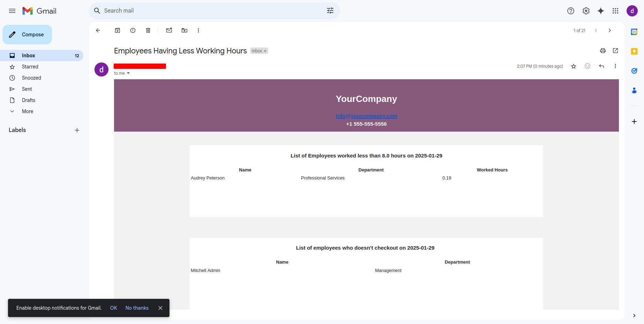
Task: Open the Google Calendar side panel
Action: tap(634, 32)
